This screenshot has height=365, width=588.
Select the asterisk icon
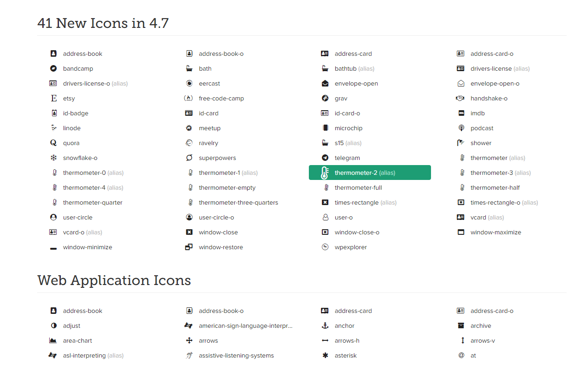325,356
